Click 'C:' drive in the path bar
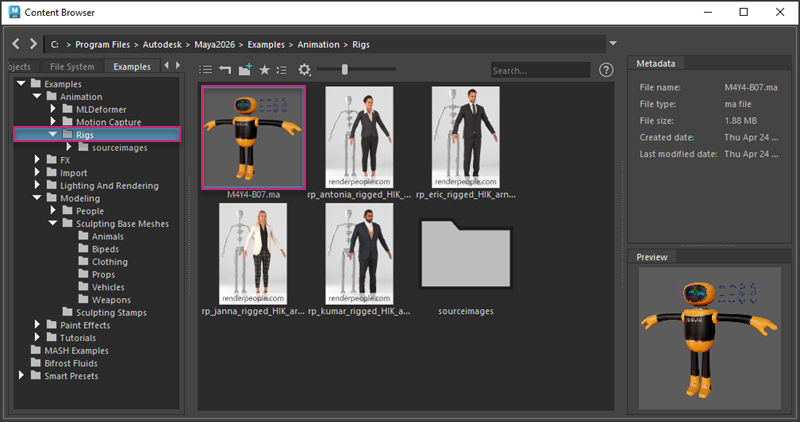This screenshot has height=422, width=800. point(55,44)
